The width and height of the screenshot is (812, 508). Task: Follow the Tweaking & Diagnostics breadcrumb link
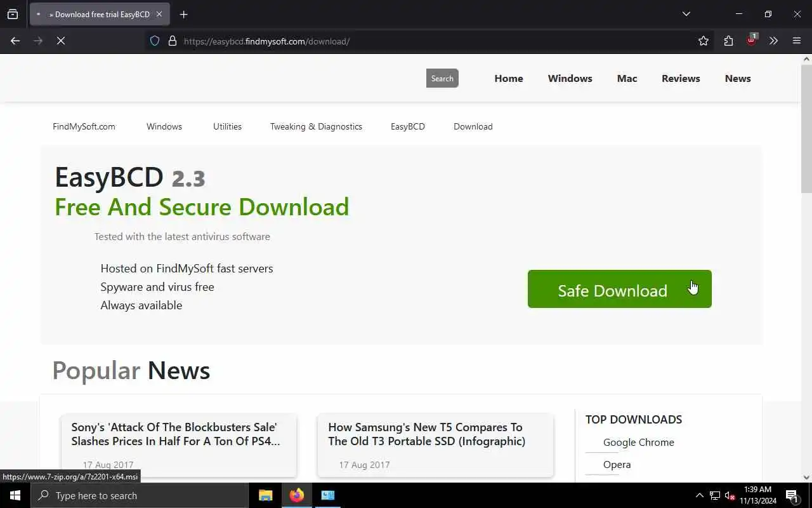(316, 126)
